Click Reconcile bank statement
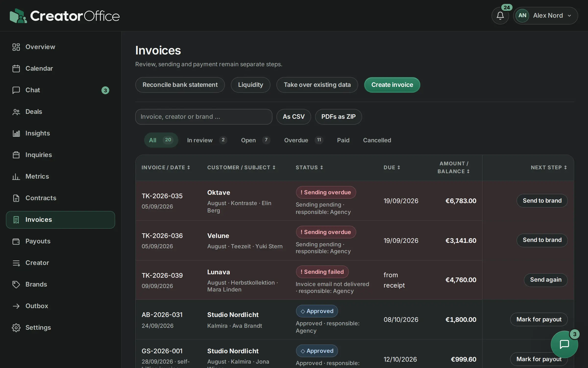The image size is (588, 368). click(x=180, y=85)
